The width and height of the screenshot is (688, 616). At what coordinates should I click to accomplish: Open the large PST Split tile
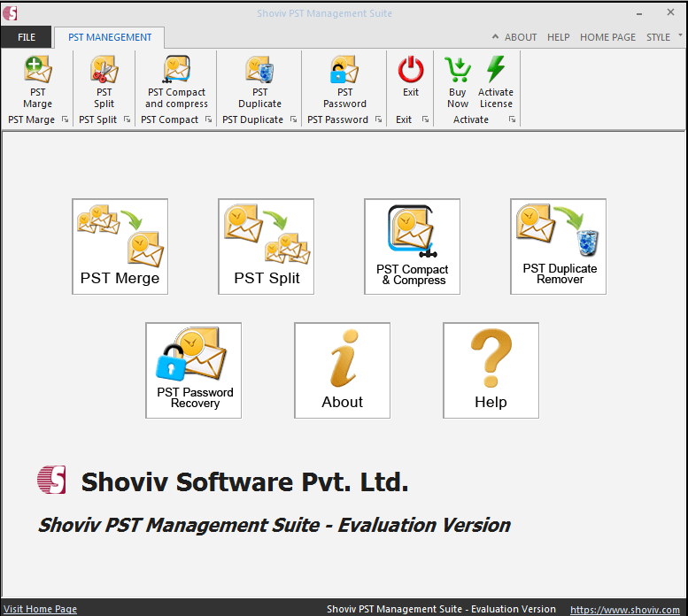tap(267, 246)
